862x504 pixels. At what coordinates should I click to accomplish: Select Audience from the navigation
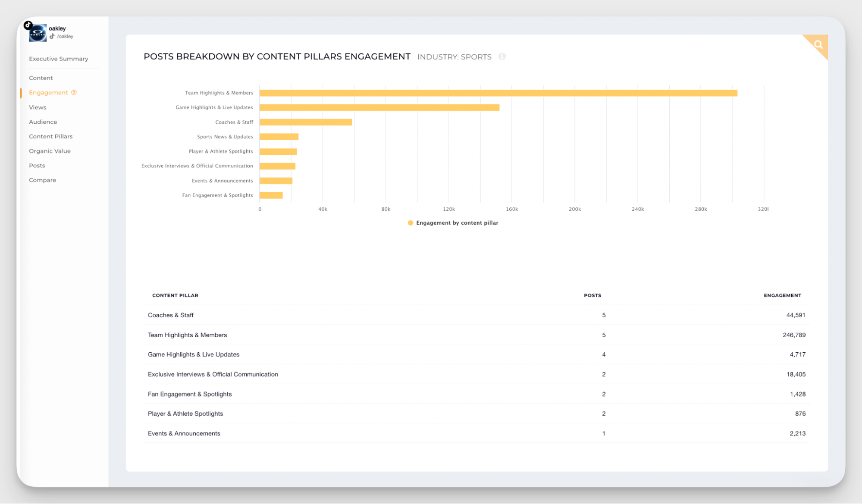[43, 122]
